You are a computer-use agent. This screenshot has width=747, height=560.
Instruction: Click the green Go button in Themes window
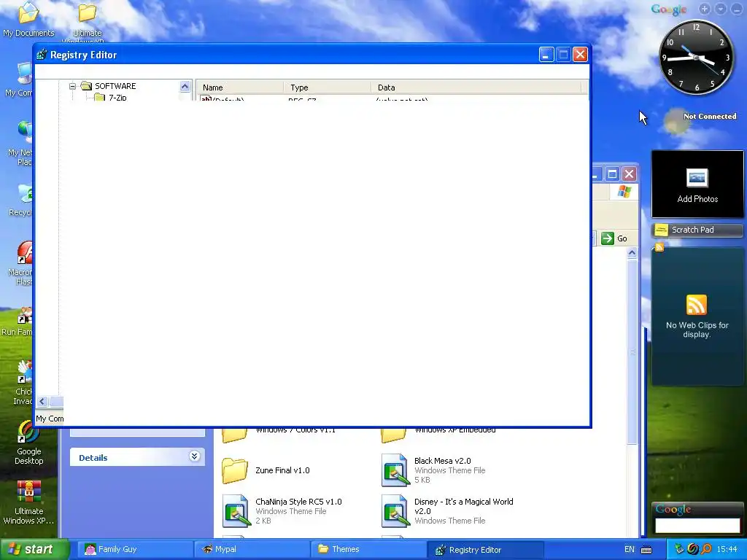pos(614,238)
